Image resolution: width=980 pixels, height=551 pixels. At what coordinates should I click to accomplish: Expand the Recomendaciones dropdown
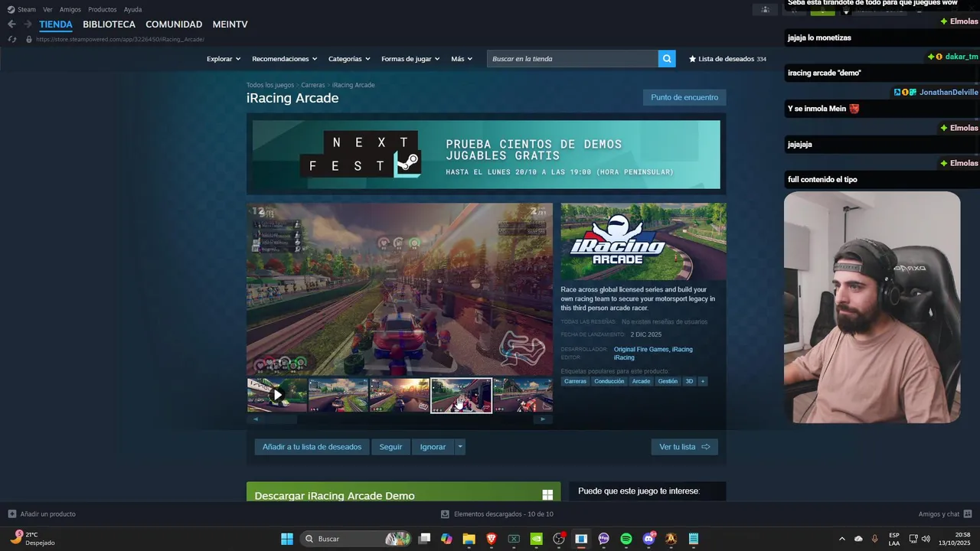click(284, 59)
